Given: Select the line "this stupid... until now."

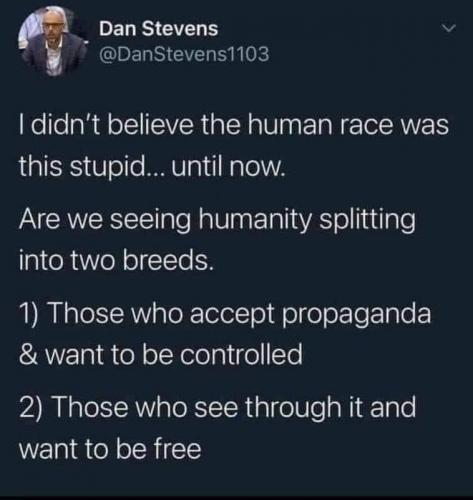Looking at the screenshot, I should tap(152, 166).
